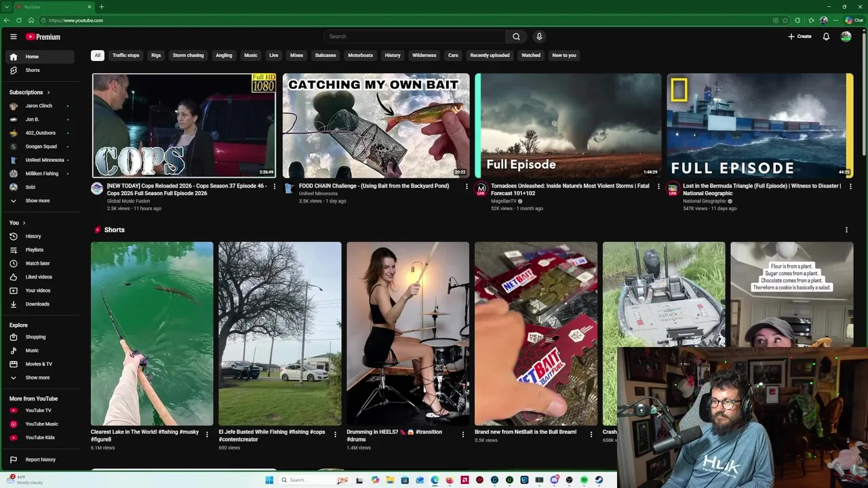Open Report history in sidebar
Viewport: 868px width, 488px height.
(41, 460)
